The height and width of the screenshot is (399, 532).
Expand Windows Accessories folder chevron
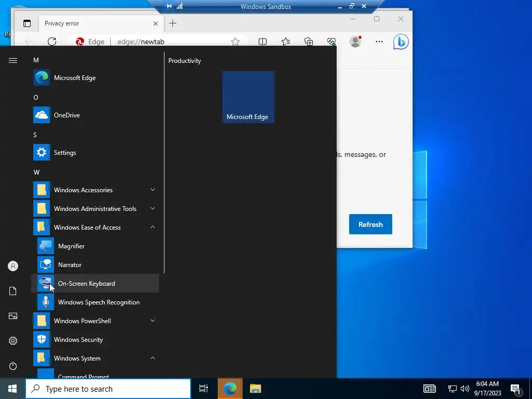[x=153, y=190]
